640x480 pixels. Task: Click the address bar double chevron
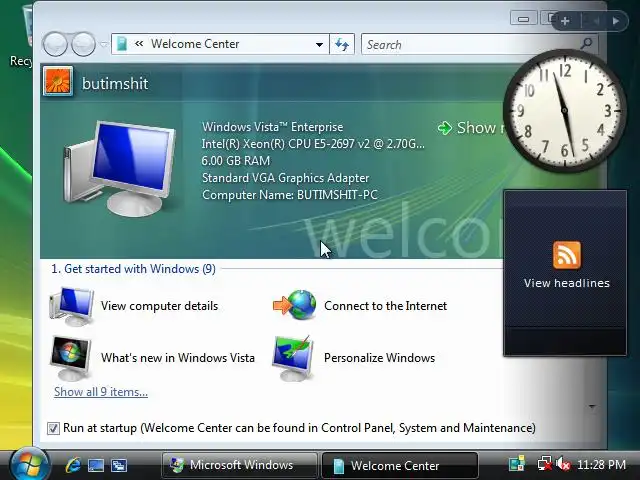[139, 43]
